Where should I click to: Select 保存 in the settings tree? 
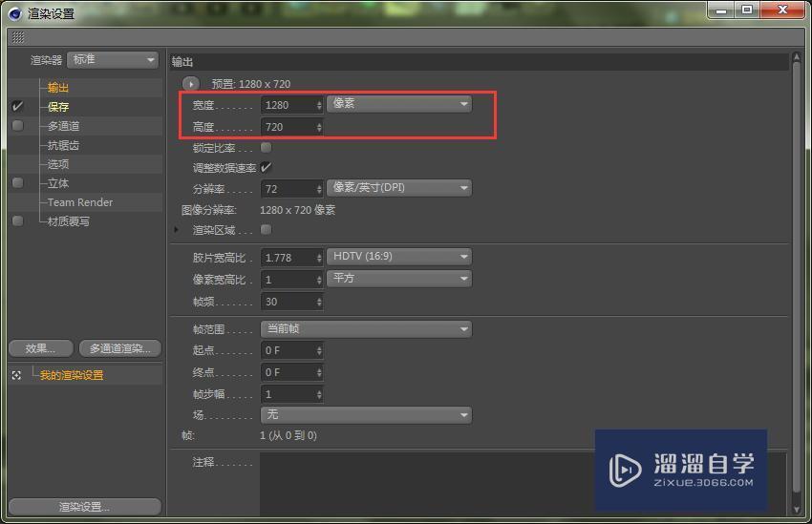click(58, 107)
